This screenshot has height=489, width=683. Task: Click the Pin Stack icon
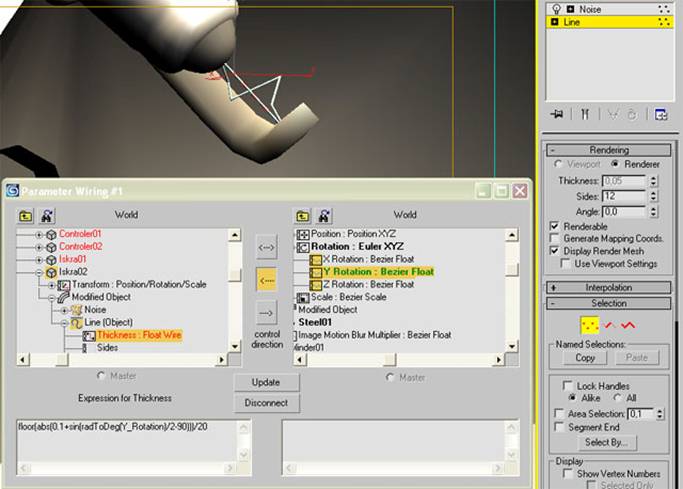[x=557, y=114]
